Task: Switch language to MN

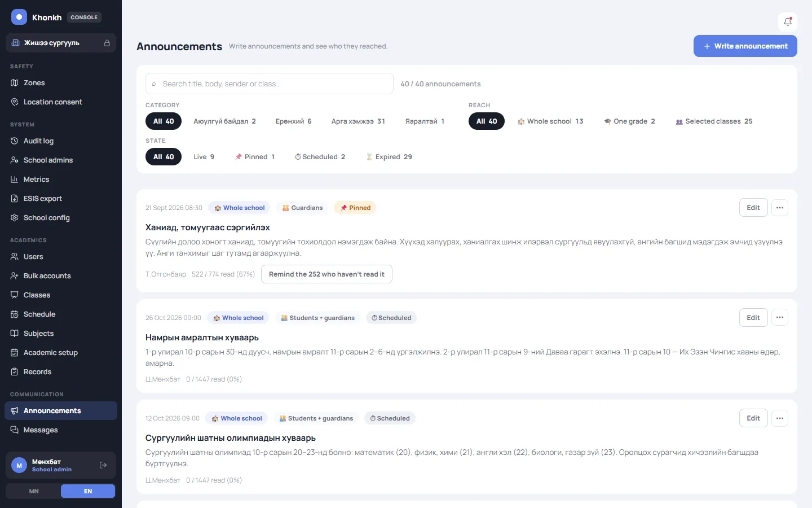Action: tap(34, 491)
